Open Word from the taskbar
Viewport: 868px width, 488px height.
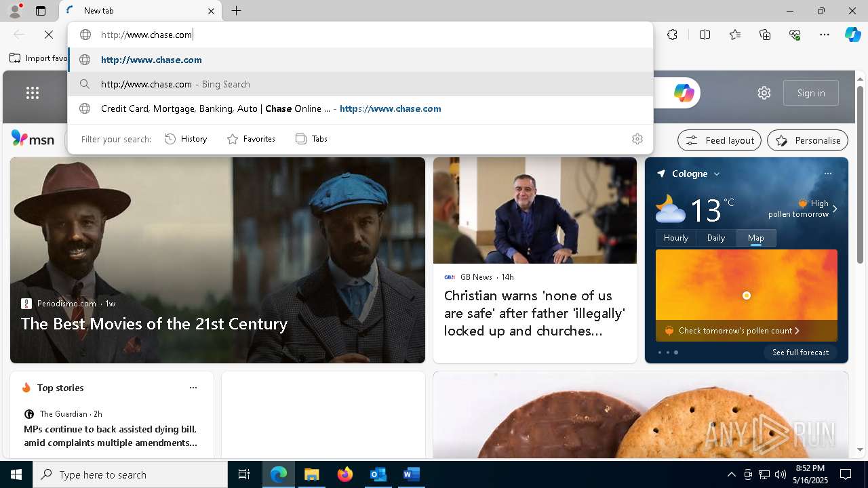tap(411, 474)
